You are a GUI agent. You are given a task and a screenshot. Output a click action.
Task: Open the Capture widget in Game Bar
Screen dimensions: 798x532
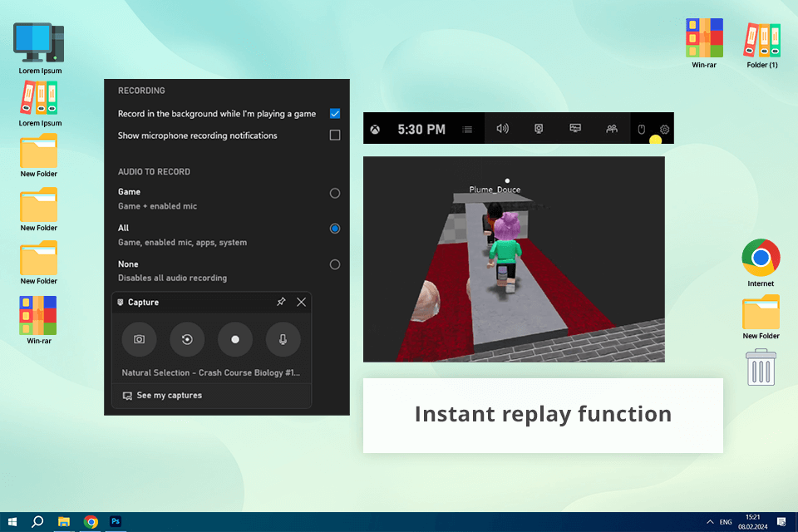(x=539, y=128)
